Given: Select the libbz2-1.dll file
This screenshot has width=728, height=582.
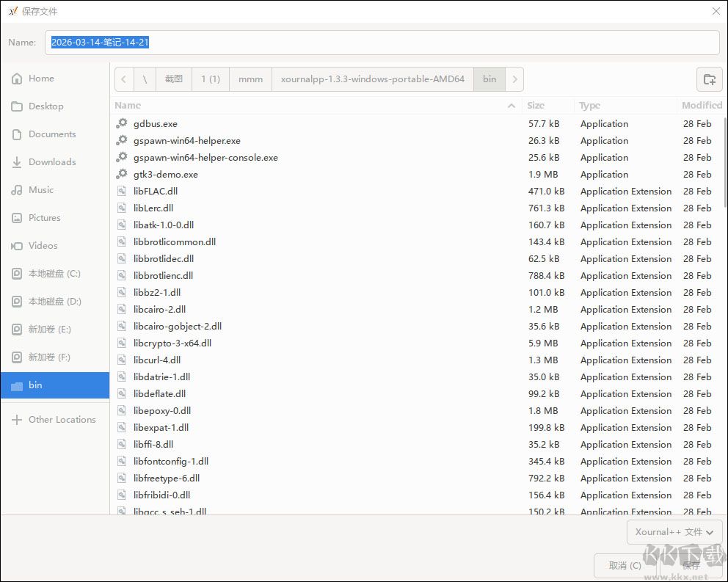Looking at the screenshot, I should [417, 293].
